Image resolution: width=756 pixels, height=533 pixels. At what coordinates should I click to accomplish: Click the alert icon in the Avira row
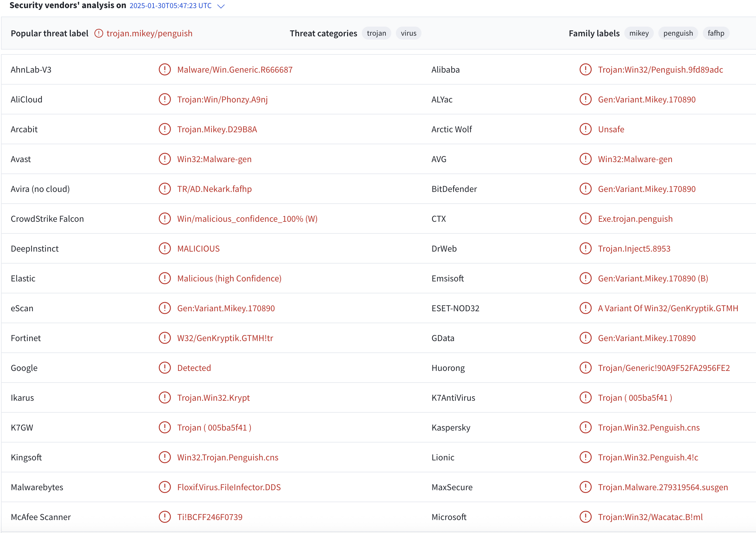coord(165,189)
